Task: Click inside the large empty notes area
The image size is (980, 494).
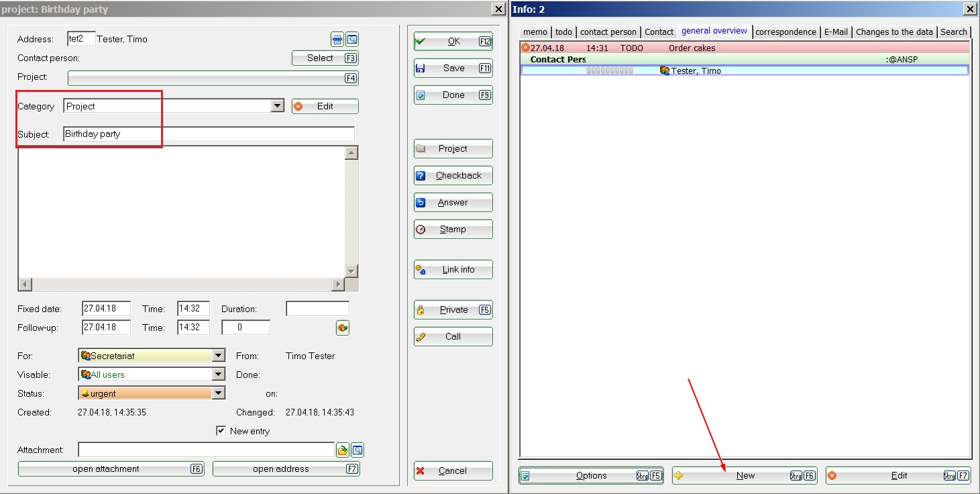Action: (181, 211)
